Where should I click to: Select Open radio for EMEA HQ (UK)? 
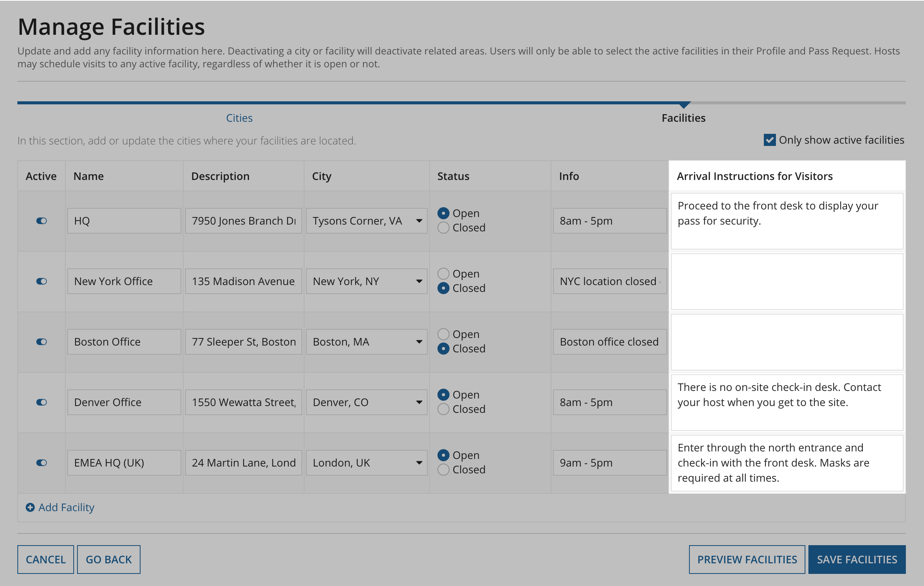click(443, 455)
